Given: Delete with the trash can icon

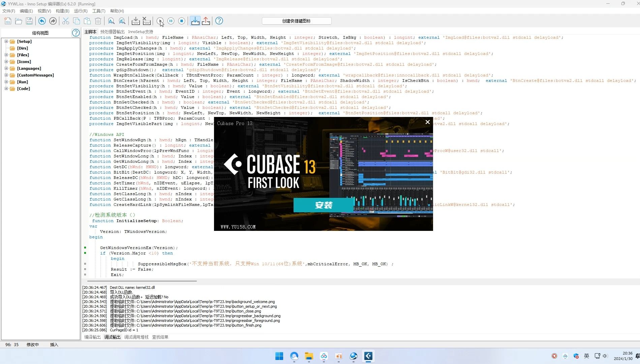Looking at the screenshot, I should [98, 21].
